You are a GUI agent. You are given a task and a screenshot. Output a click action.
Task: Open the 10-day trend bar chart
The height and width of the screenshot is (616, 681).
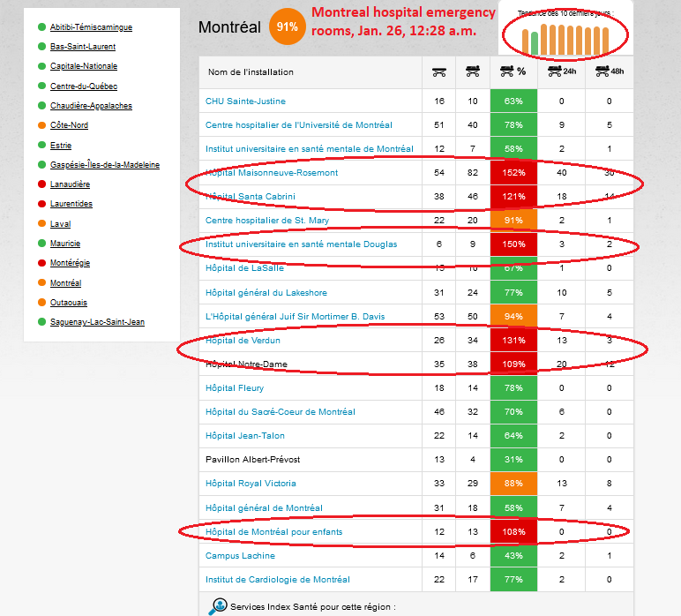(x=565, y=39)
